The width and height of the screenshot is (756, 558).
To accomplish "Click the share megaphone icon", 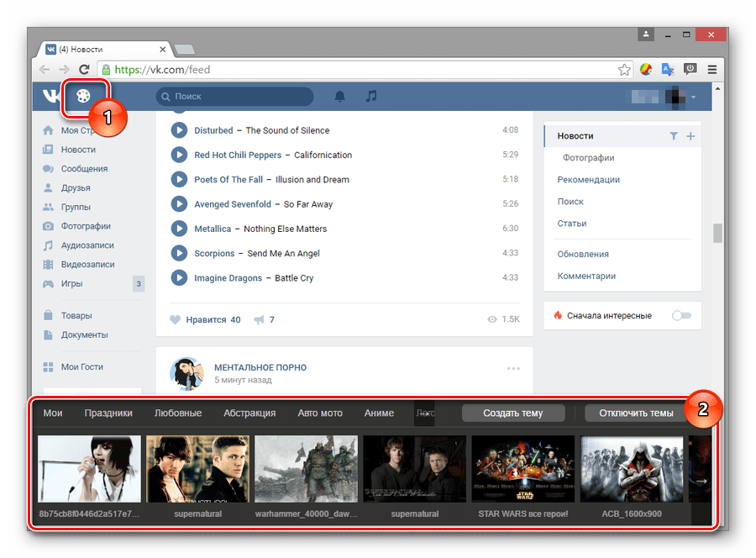I will 259,319.
